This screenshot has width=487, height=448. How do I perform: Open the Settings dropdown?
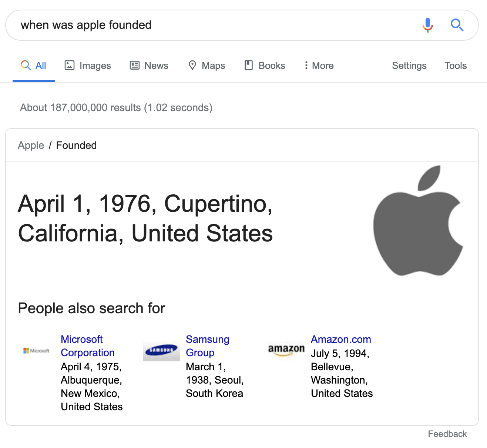click(x=409, y=65)
